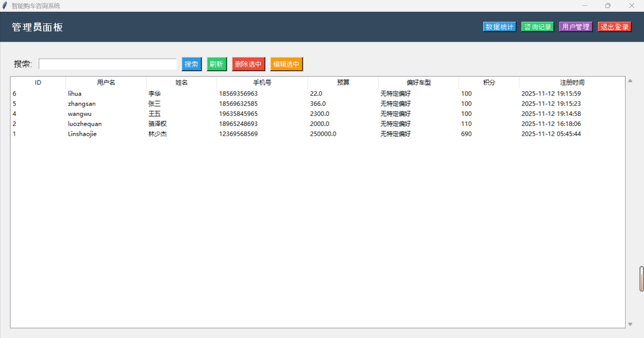Click the 手机号 column header
Image resolution: width=644 pixels, height=338 pixels.
point(262,82)
